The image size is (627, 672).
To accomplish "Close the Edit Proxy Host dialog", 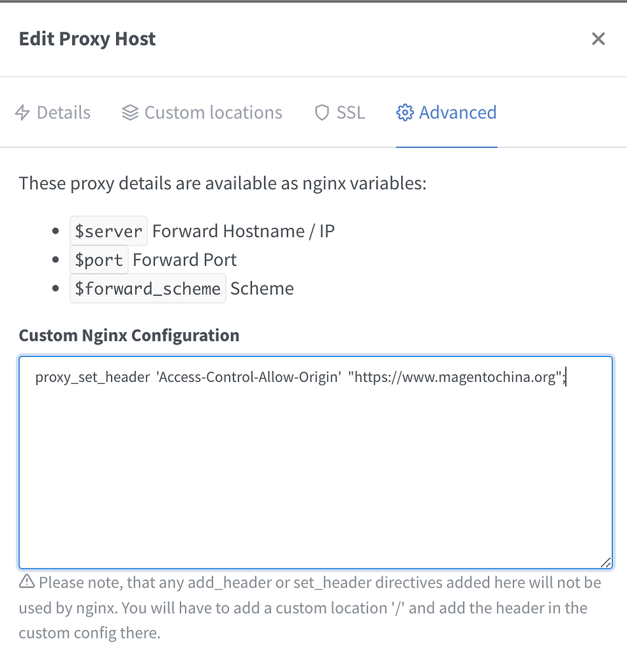I will 598,39.
